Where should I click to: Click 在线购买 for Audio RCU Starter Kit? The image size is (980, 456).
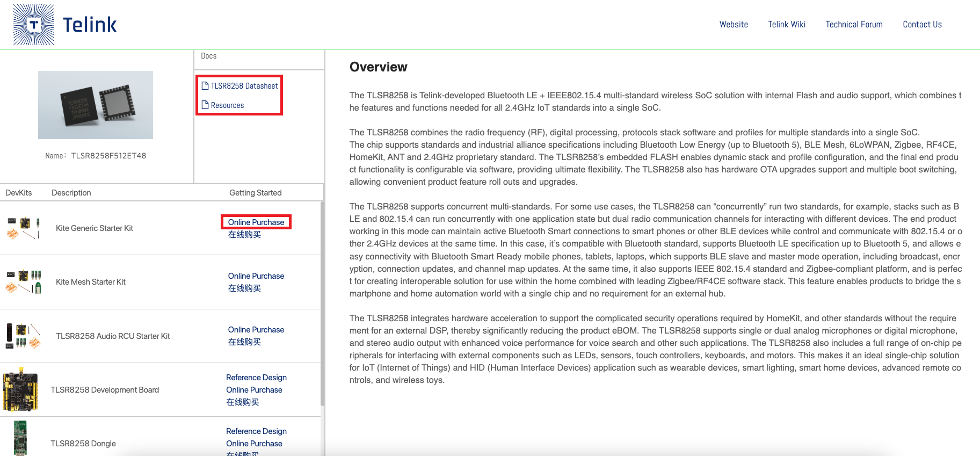(245, 342)
